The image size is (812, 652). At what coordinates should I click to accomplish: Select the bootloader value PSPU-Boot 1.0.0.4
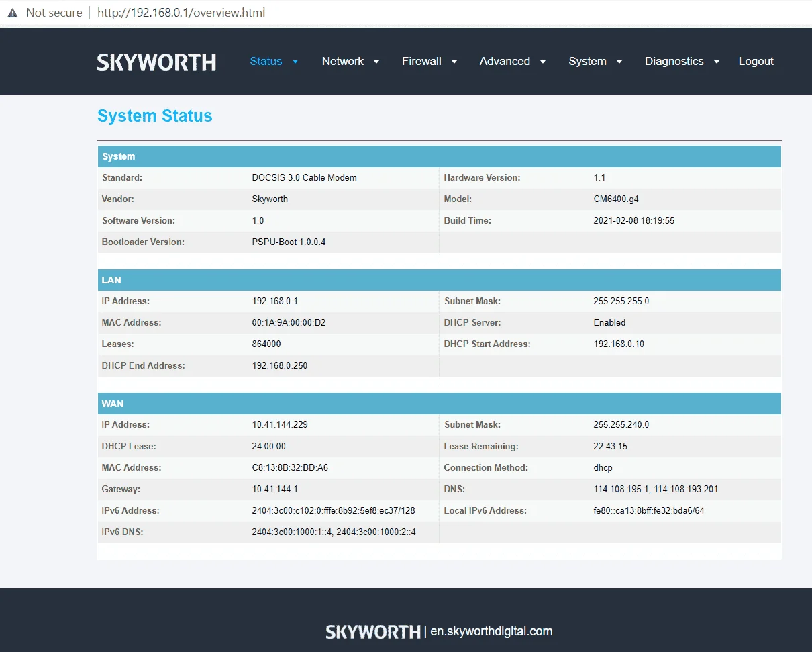(289, 242)
